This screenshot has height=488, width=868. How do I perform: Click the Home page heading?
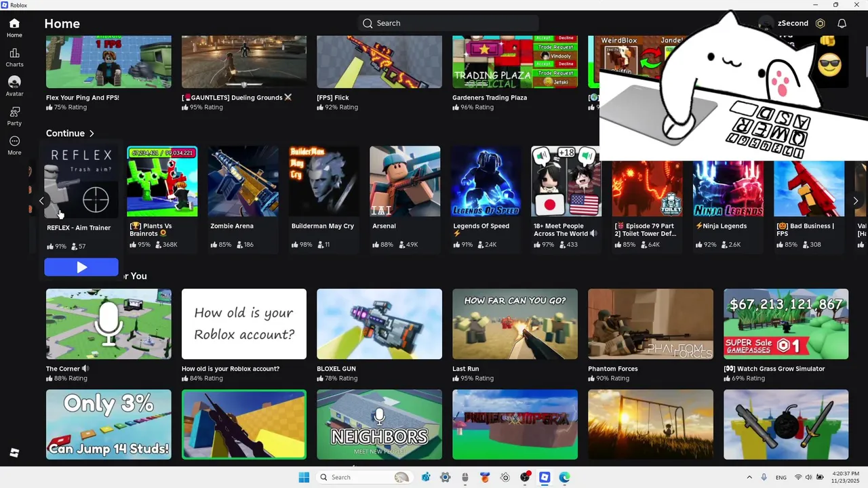(62, 24)
